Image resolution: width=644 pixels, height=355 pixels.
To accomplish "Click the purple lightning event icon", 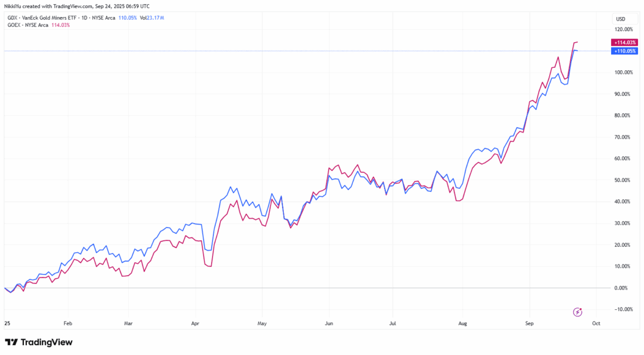I will [x=578, y=312].
